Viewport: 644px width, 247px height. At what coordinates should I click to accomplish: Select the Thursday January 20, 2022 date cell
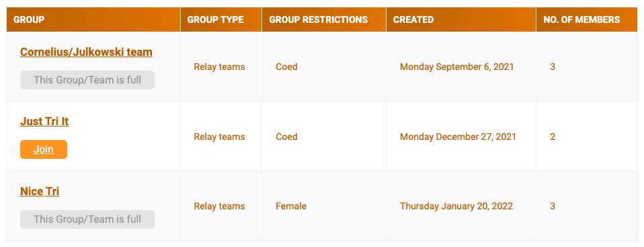point(456,206)
